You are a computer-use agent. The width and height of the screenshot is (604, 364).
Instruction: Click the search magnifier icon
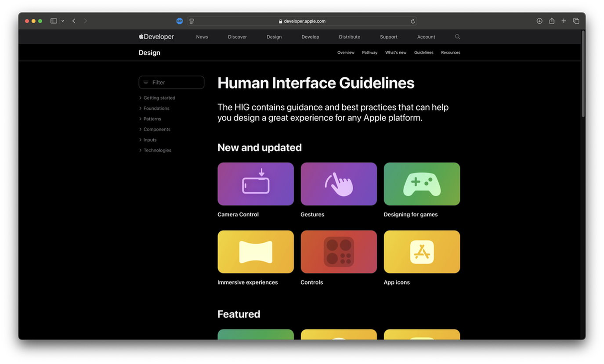[457, 37]
